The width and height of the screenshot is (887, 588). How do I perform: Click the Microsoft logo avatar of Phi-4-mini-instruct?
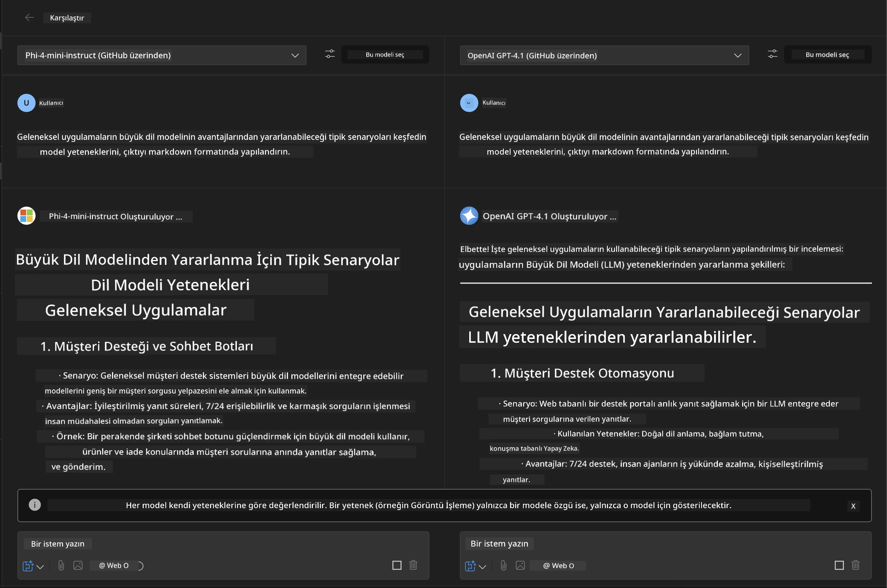click(x=26, y=216)
